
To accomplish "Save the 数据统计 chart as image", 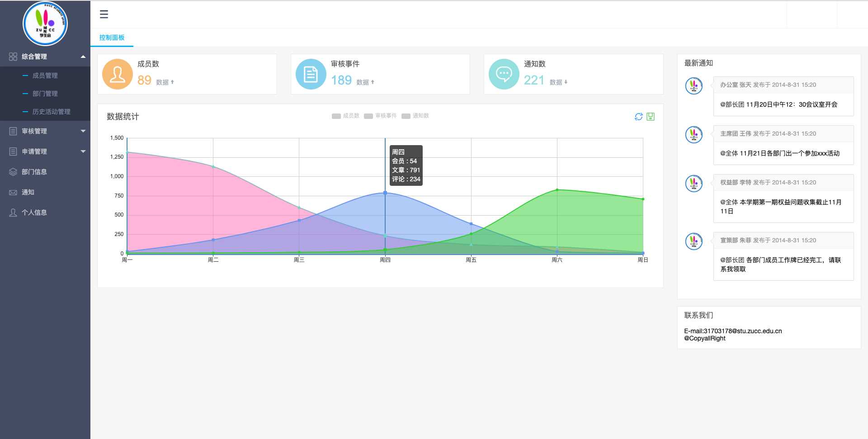I will point(651,117).
